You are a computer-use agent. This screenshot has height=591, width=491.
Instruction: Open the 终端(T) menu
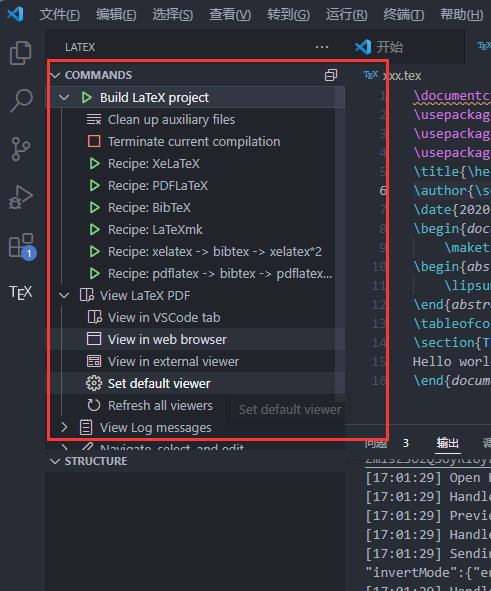click(x=404, y=15)
